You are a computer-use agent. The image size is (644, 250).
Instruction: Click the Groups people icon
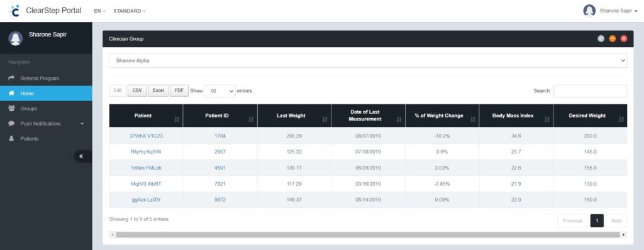point(11,109)
